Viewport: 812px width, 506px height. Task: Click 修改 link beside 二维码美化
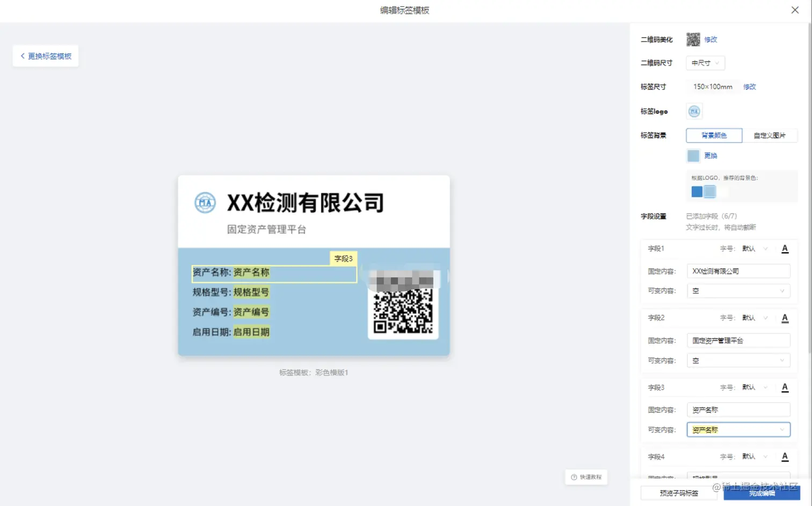click(x=711, y=40)
